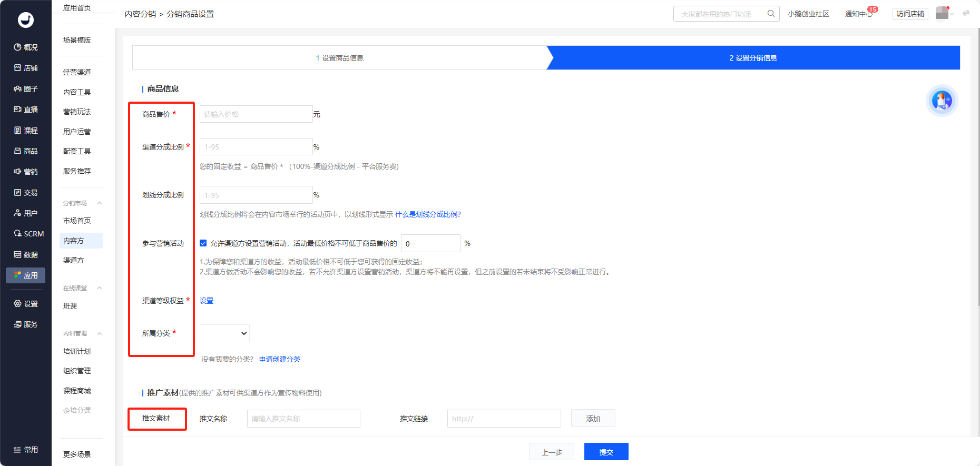Open the 用户 sidebar item
980x466 pixels.
[26, 213]
